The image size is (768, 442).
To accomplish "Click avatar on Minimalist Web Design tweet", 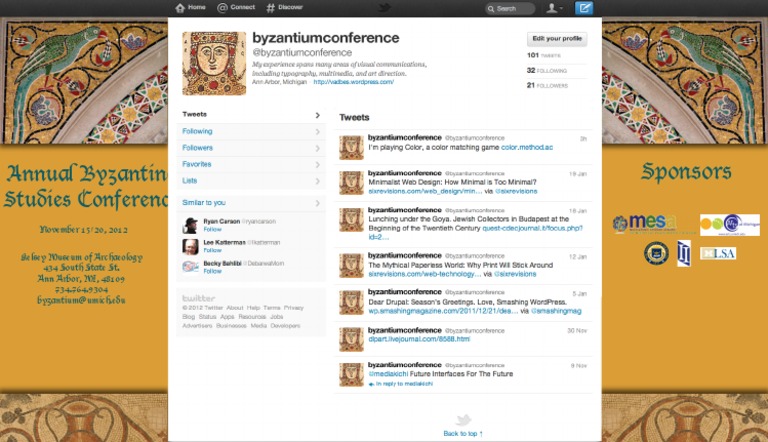I will (x=351, y=183).
